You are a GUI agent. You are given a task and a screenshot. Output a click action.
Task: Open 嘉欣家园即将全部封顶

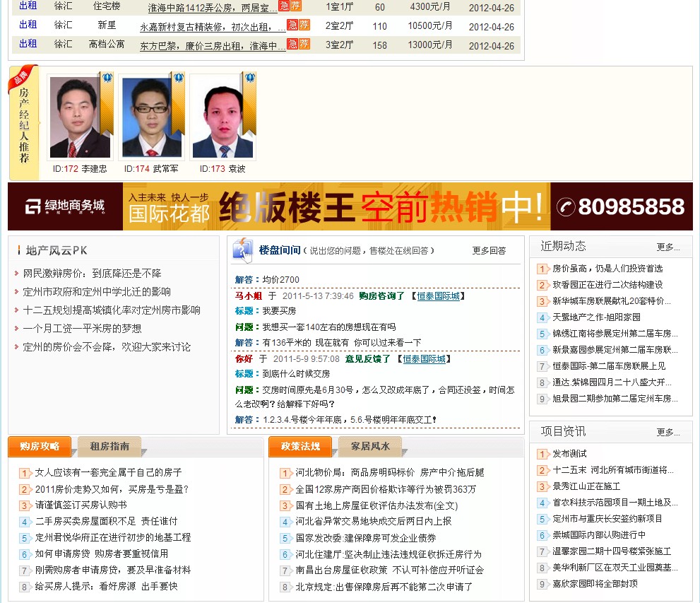(x=595, y=583)
